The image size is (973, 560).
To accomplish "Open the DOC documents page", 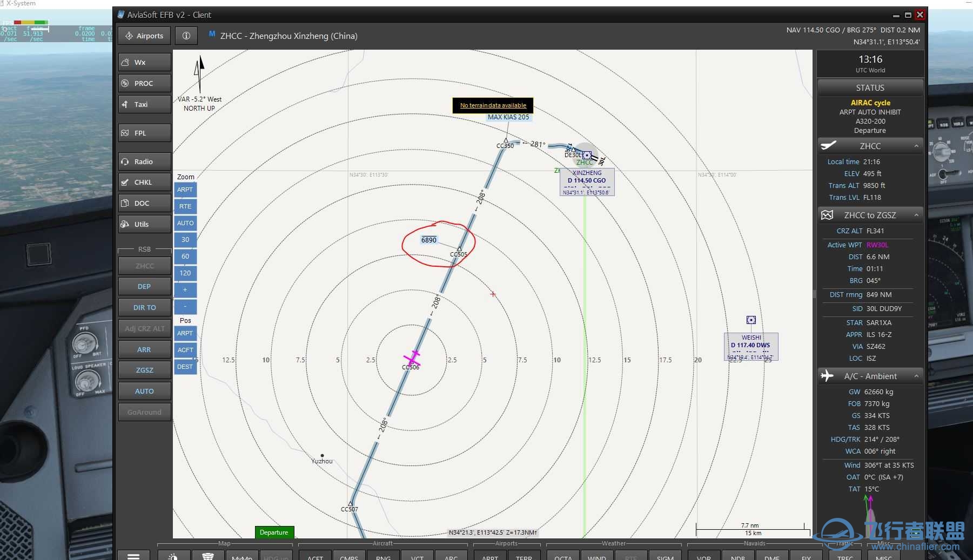I will [x=144, y=203].
